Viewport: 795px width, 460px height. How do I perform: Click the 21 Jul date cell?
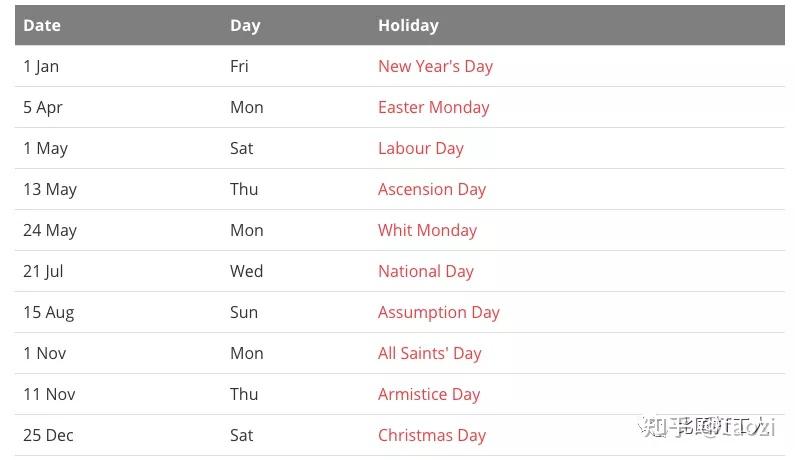(x=43, y=271)
